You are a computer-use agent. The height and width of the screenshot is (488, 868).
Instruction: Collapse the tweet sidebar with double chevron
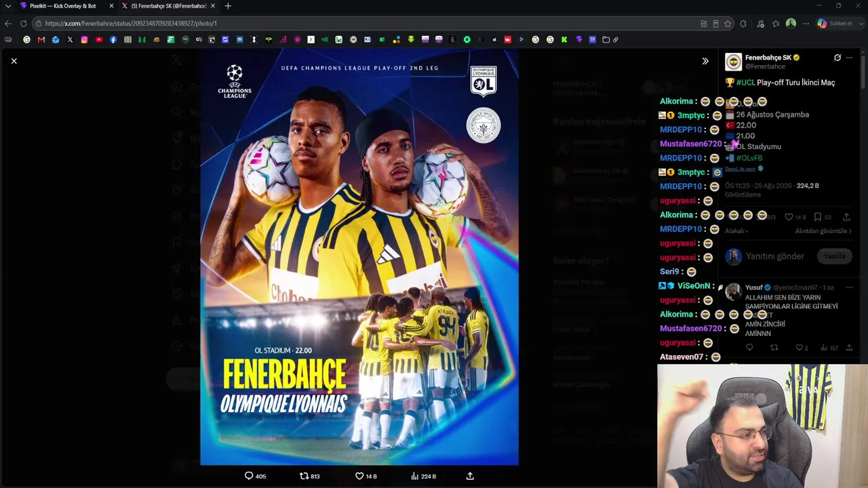pyautogui.click(x=705, y=61)
